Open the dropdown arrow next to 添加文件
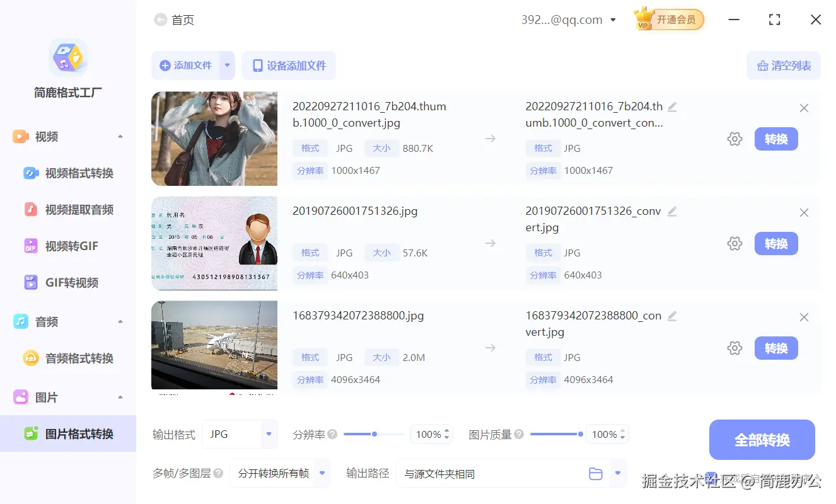This screenshot has height=504, width=836. point(228,66)
